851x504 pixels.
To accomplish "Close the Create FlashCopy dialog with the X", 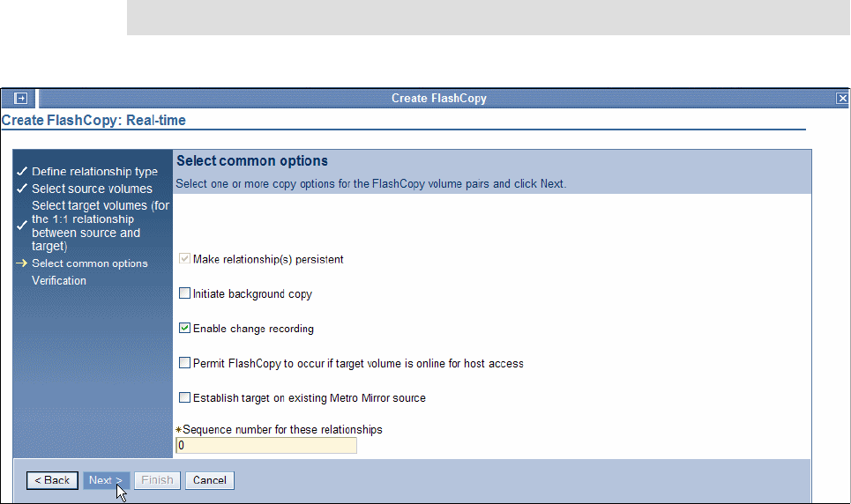I will (x=842, y=99).
